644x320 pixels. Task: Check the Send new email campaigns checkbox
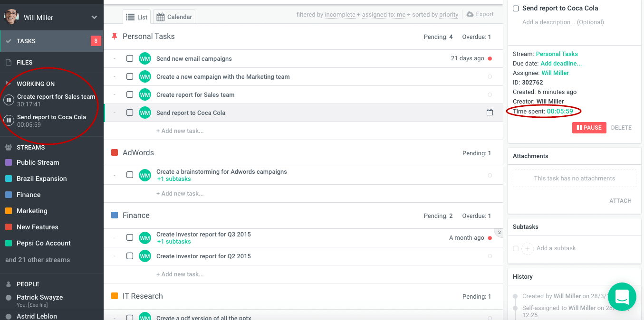coord(130,58)
